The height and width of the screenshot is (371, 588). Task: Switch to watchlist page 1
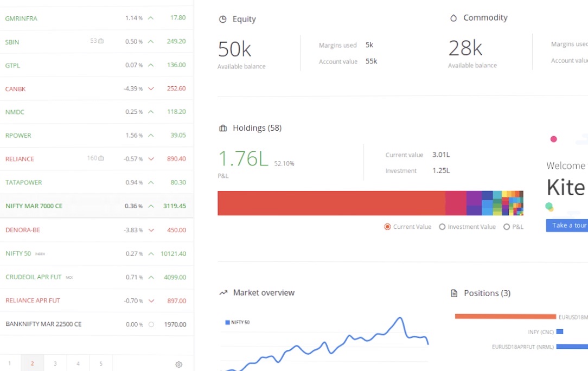tap(10, 363)
